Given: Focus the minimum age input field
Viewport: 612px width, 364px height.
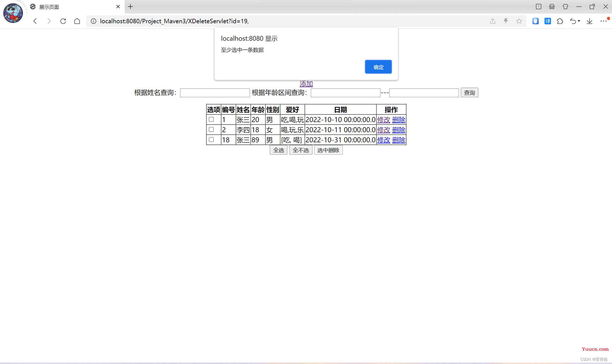Looking at the screenshot, I should [345, 93].
